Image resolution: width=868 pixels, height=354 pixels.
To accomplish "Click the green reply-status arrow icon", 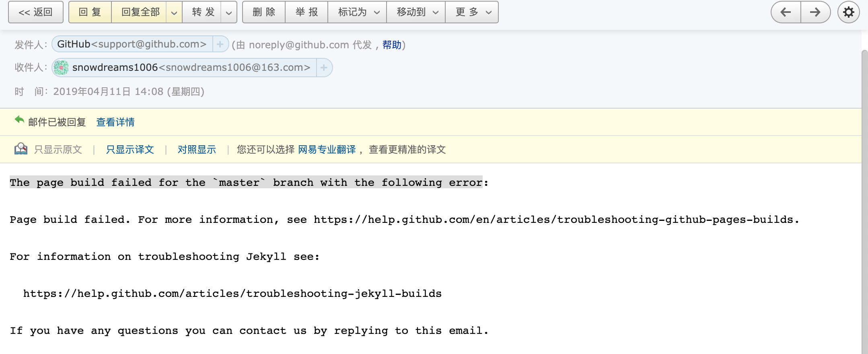I will (x=19, y=119).
